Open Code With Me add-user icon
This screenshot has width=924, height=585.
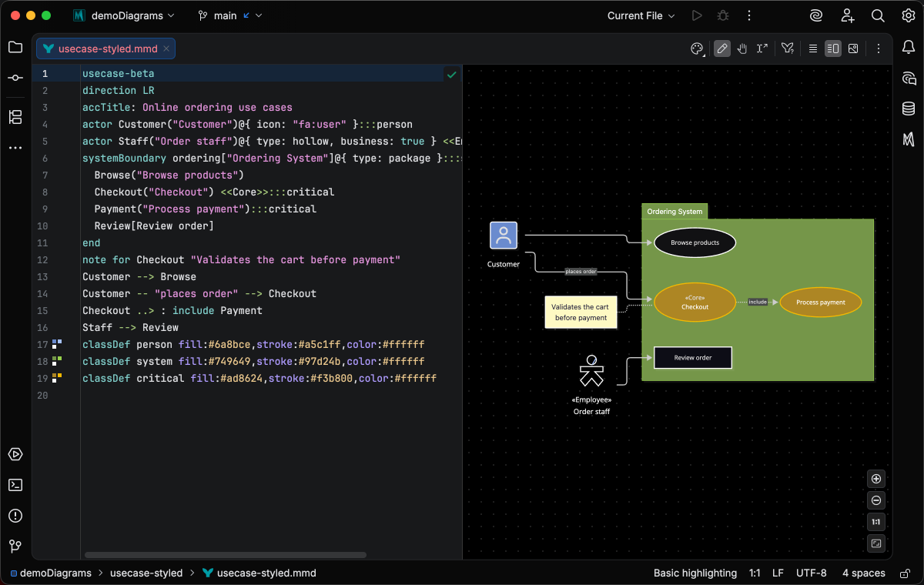coord(847,15)
